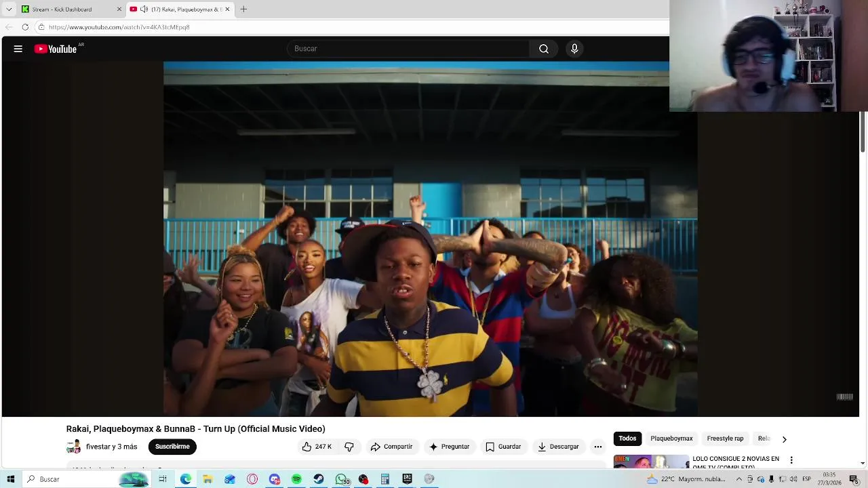Image resolution: width=868 pixels, height=488 pixels.
Task: Subscribe with the Suscribirme button
Action: [x=172, y=447]
